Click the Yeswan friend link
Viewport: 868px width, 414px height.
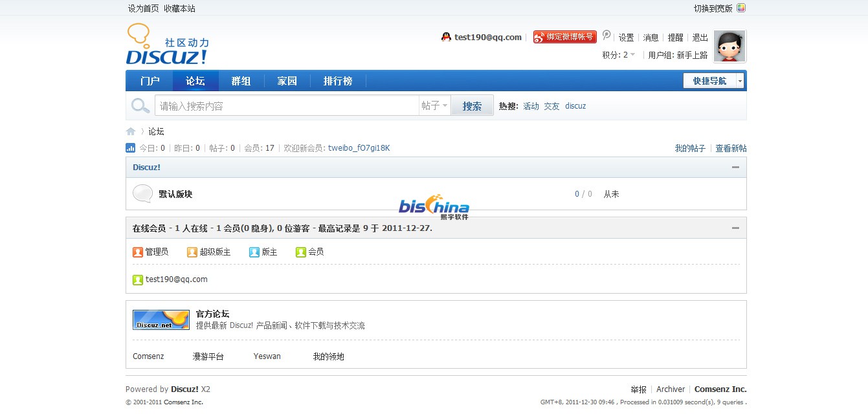click(x=267, y=356)
